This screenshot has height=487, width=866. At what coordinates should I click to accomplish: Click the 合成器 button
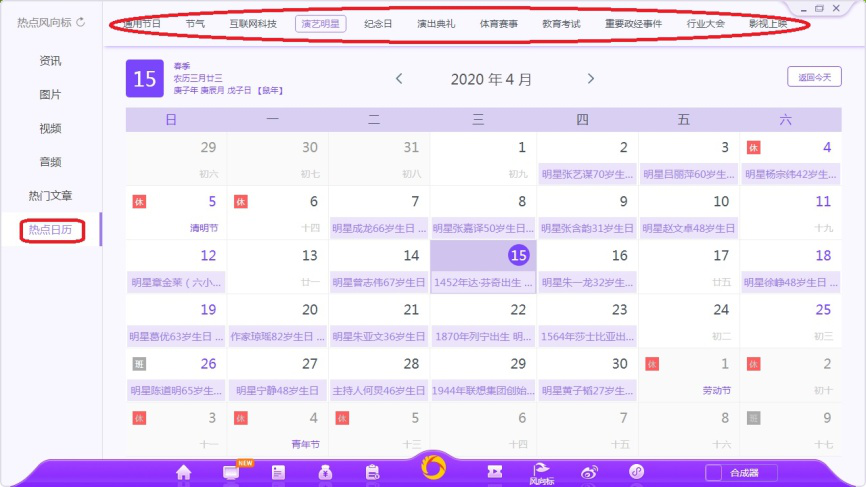[x=741, y=473]
